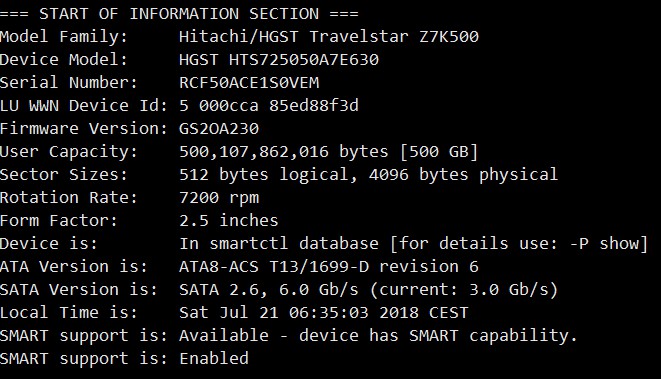Click the LU WWN Device Id value

pos(269,105)
